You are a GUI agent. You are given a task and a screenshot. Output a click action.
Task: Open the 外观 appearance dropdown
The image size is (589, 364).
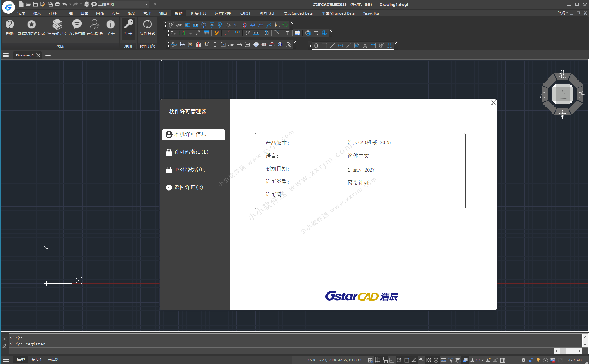pos(563,13)
